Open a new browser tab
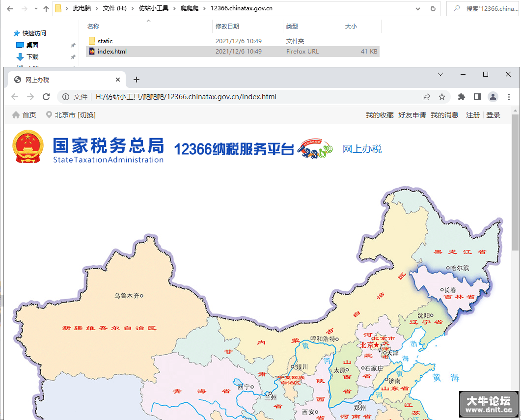Image resolution: width=521 pixels, height=420 pixels. click(x=136, y=80)
